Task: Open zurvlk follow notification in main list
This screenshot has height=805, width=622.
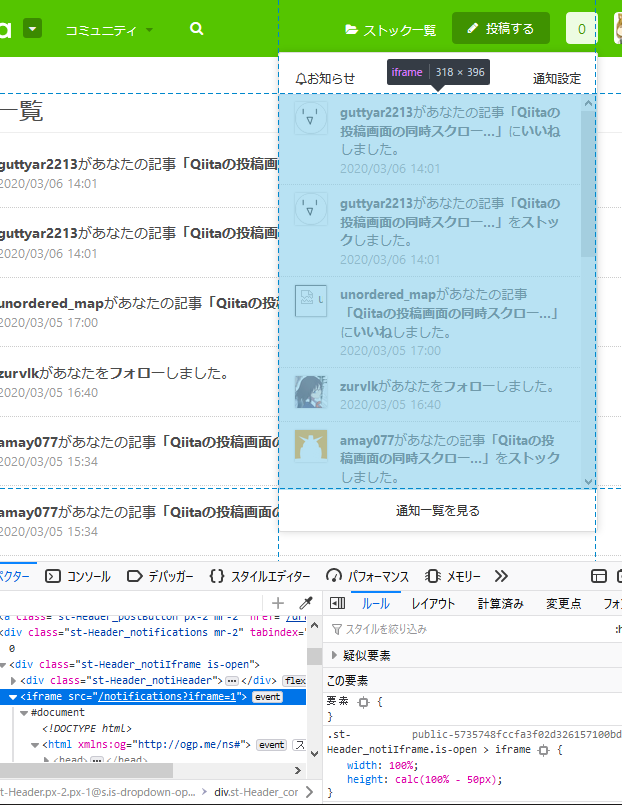Action: (139, 382)
